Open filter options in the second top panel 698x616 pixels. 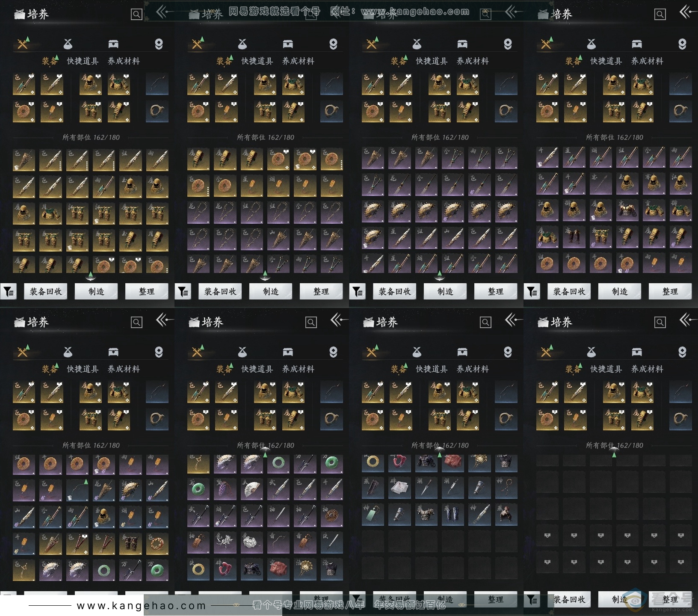click(x=183, y=291)
